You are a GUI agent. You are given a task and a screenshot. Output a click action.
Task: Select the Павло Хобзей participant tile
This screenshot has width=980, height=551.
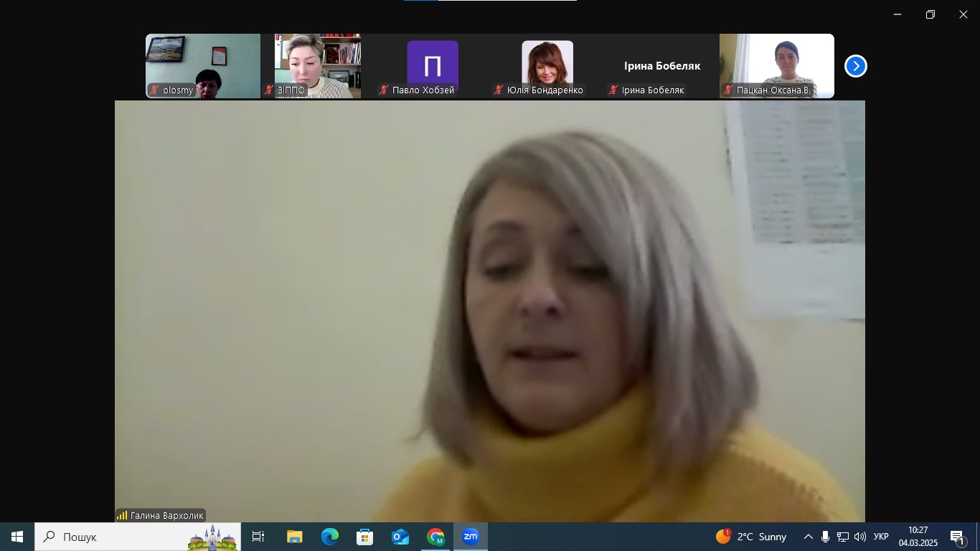coord(433,66)
